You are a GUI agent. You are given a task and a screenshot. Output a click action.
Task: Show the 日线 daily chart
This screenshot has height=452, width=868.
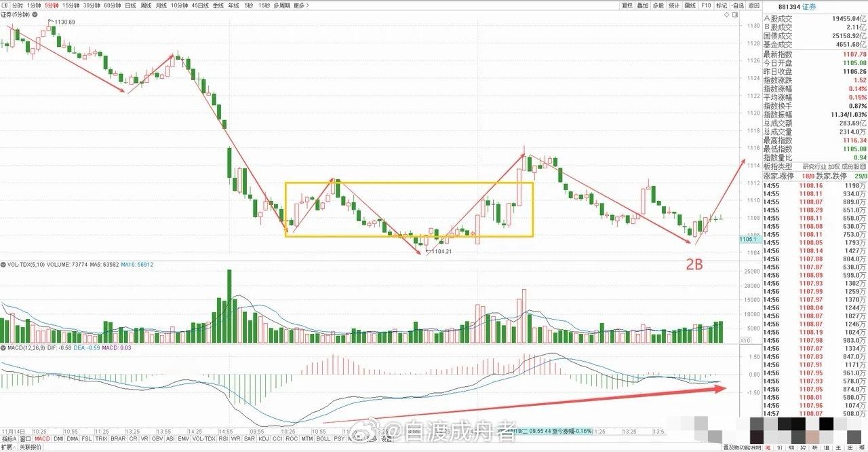click(x=130, y=5)
